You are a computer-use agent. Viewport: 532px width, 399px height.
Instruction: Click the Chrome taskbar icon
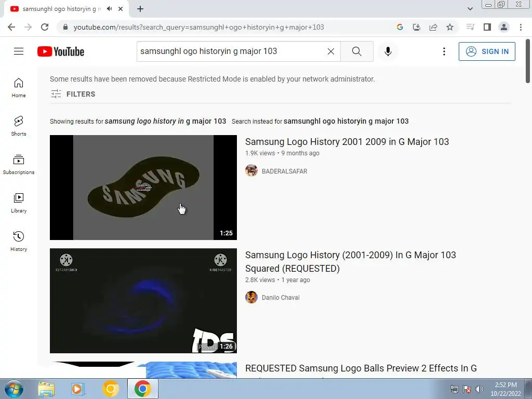click(142, 389)
